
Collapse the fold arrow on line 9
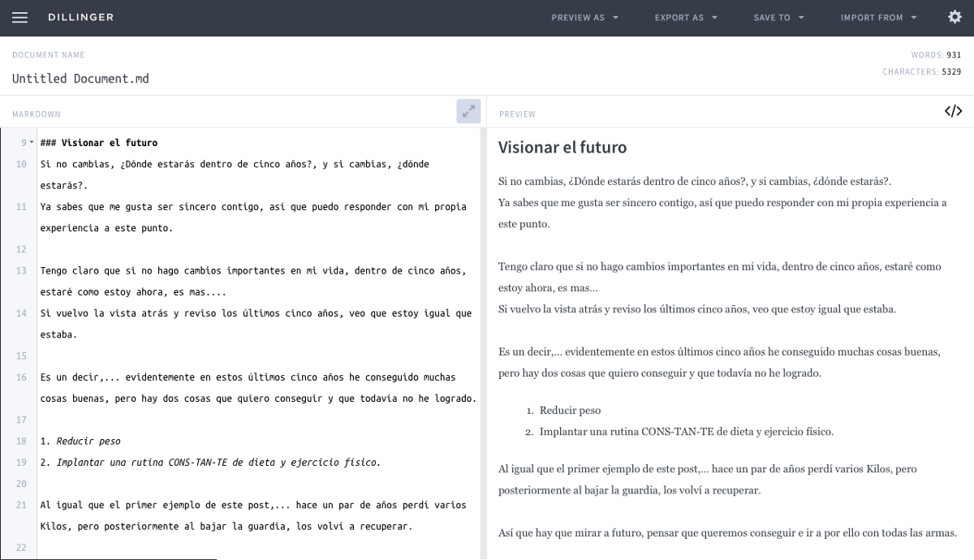tap(32, 143)
